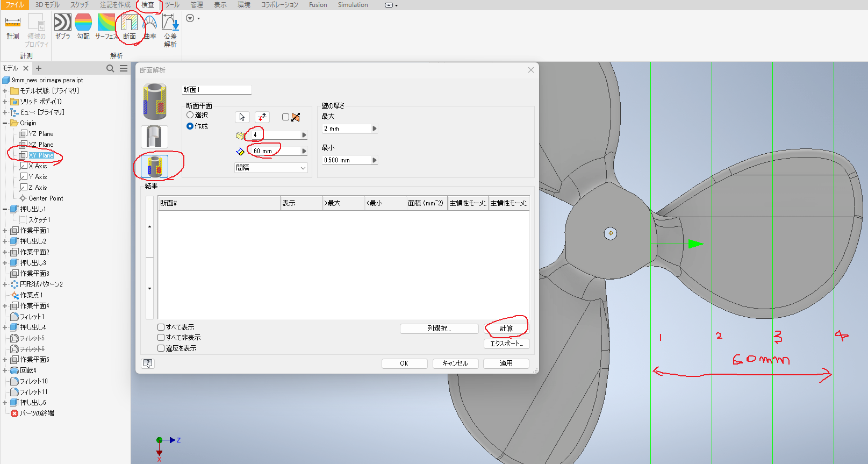This screenshot has height=464, width=868.
Task: Click the flip section direction icon
Action: coord(262,117)
